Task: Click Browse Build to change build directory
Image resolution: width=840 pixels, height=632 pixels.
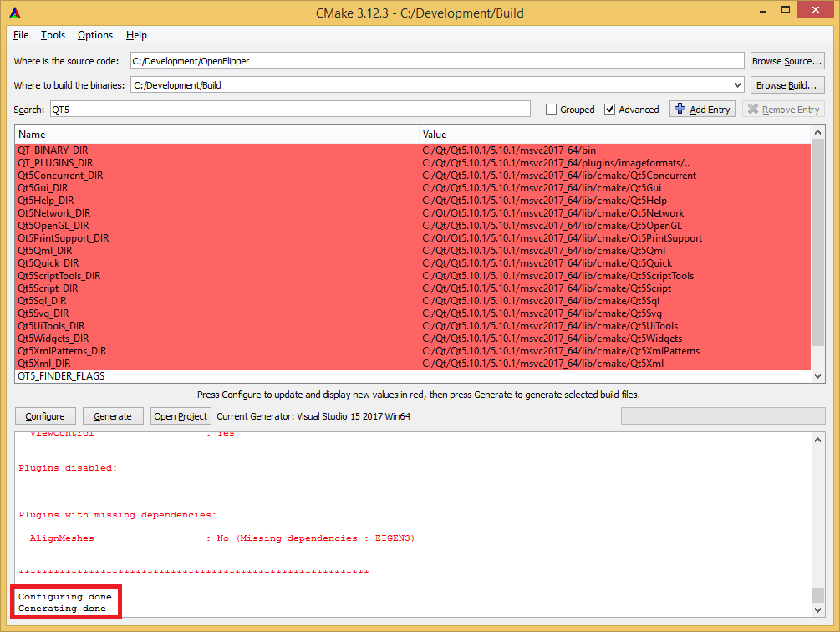Action: [787, 84]
